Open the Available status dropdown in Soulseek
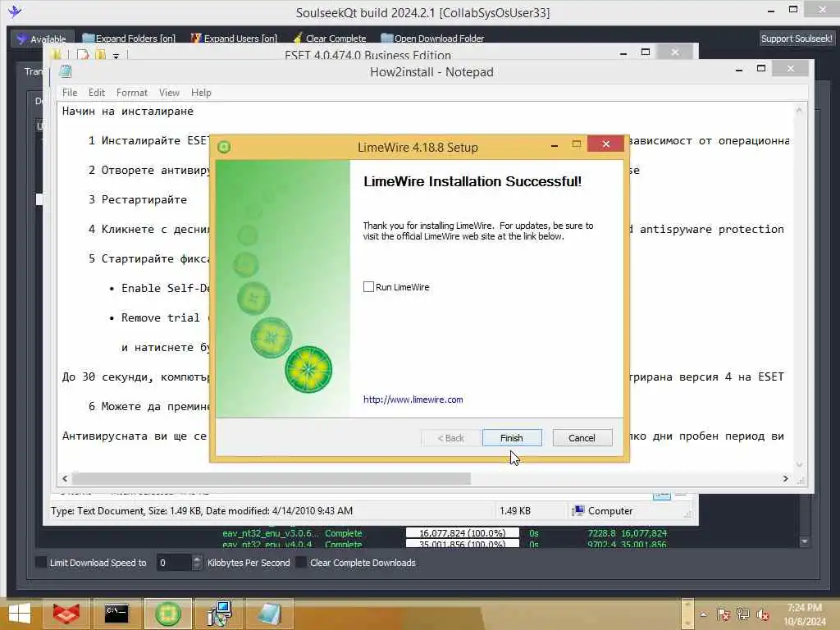The width and height of the screenshot is (840, 630). pos(42,39)
